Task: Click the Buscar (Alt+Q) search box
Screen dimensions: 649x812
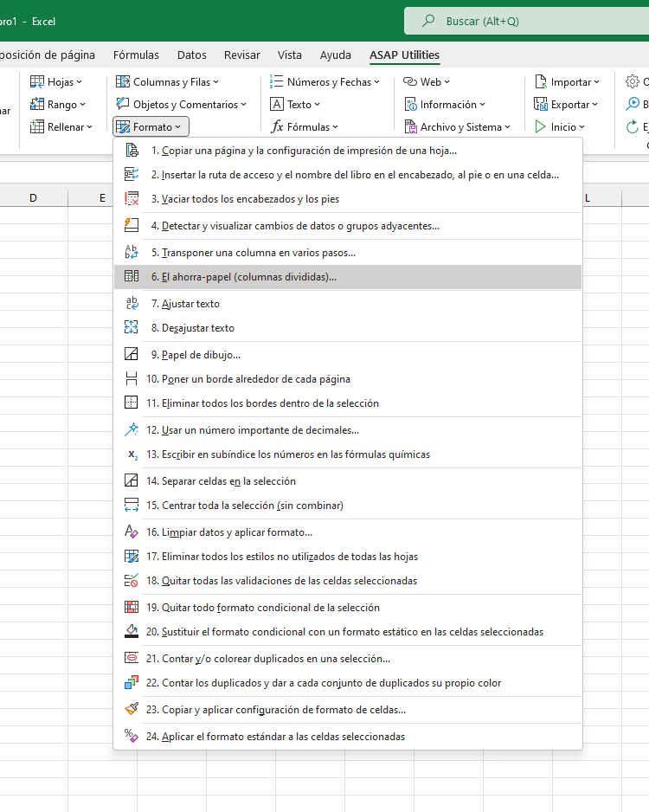Action: [526, 21]
